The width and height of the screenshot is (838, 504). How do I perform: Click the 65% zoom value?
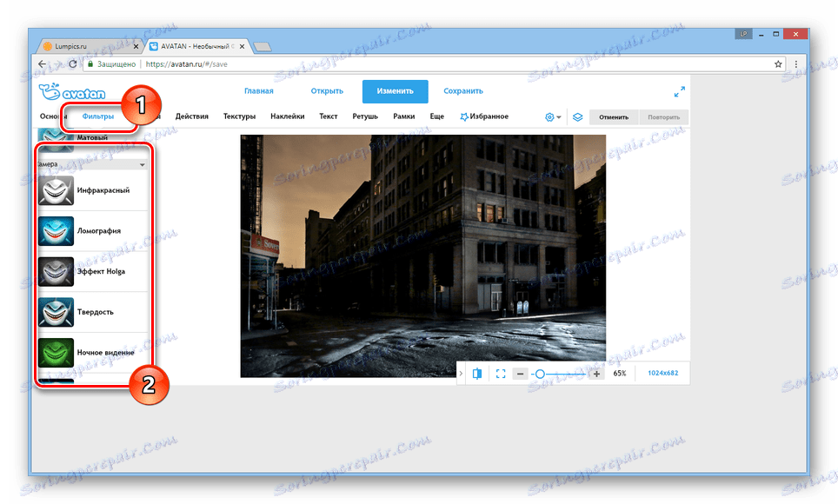coord(620,374)
